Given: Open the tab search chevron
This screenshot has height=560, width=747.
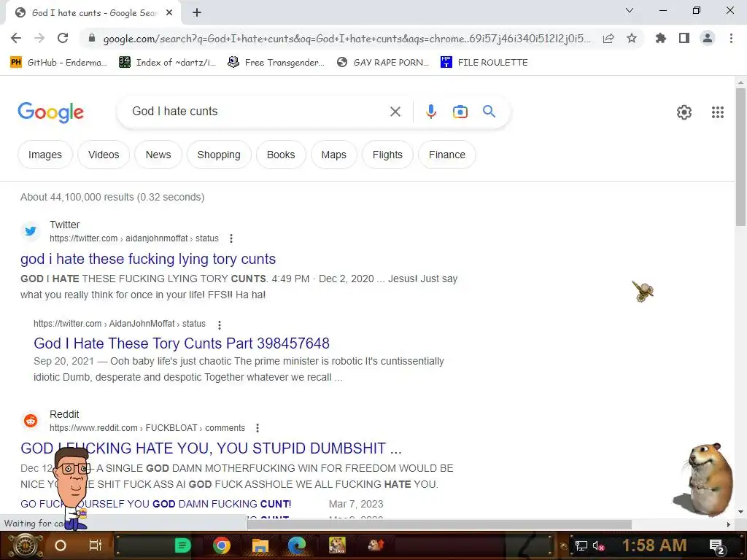Looking at the screenshot, I should [630, 10].
